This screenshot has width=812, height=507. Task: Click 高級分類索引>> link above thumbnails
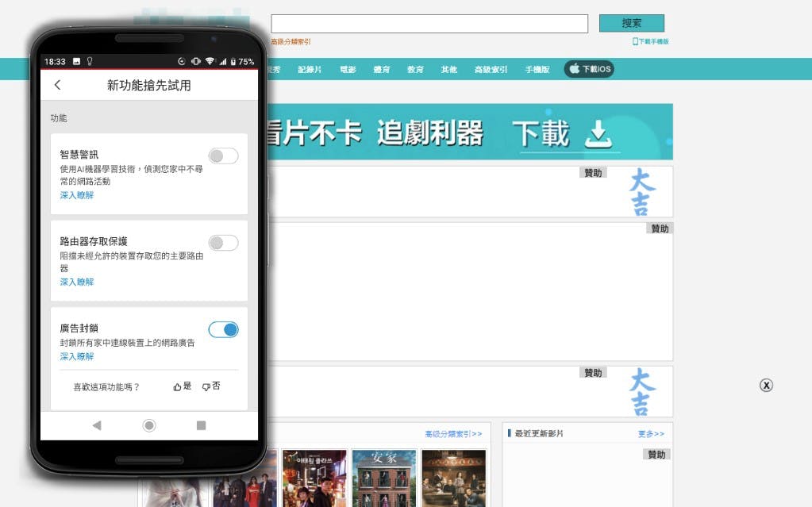454,434
